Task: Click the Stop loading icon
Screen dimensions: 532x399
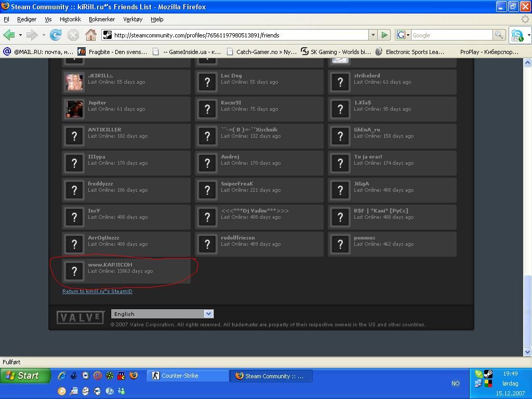Action: pos(73,35)
